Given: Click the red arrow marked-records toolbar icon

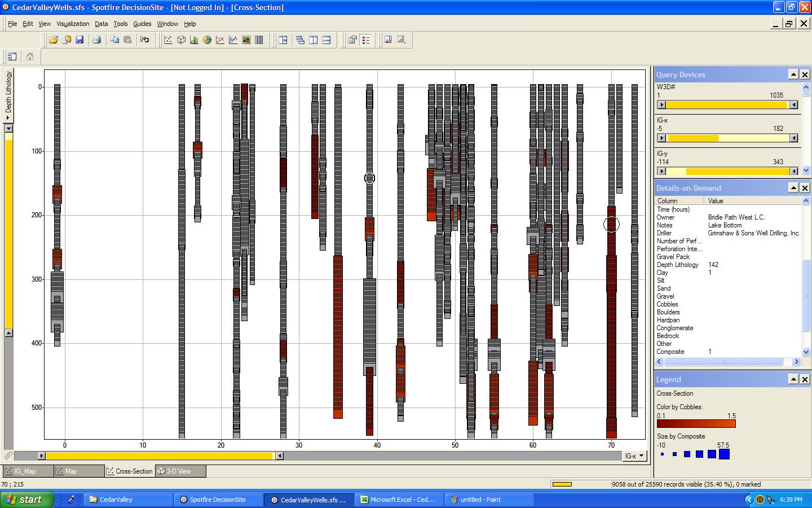Looking at the screenshot, I should [388, 40].
